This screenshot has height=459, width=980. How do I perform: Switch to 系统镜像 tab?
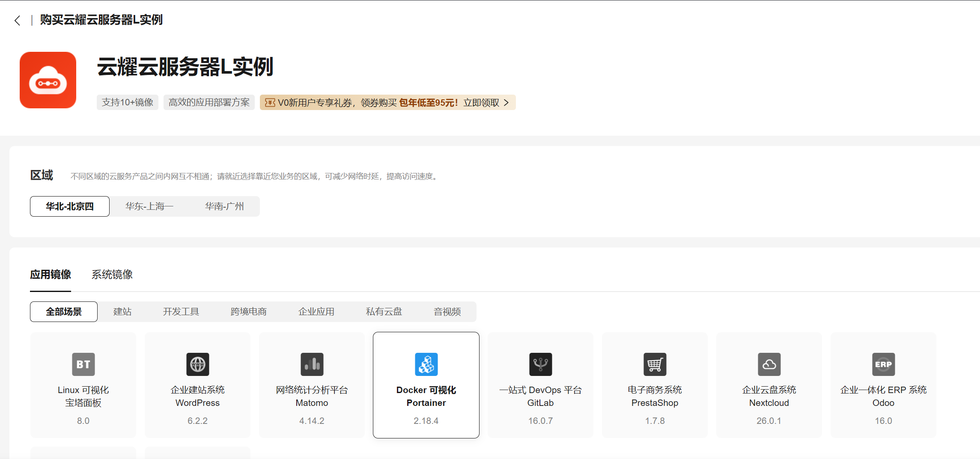coord(112,274)
